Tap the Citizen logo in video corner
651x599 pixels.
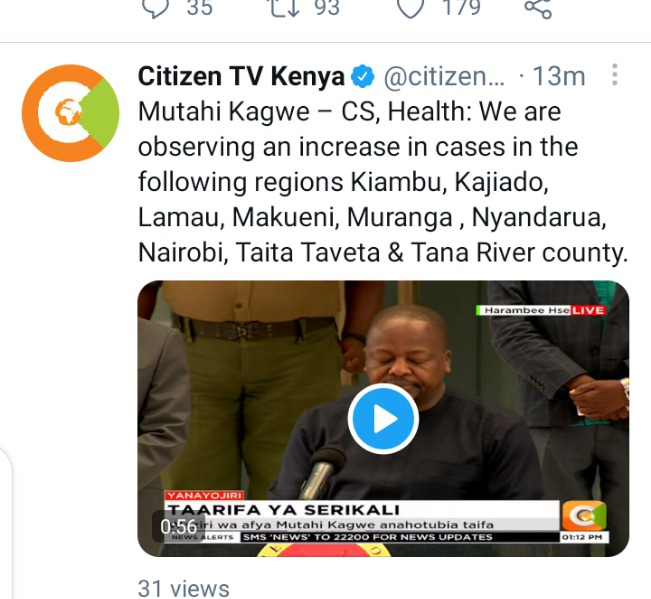click(584, 515)
